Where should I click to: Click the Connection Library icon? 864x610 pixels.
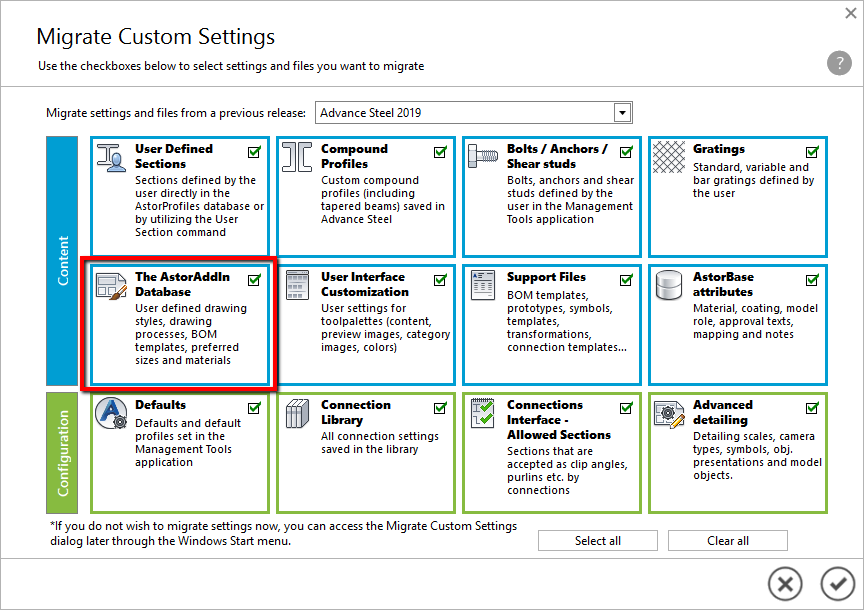click(x=297, y=412)
